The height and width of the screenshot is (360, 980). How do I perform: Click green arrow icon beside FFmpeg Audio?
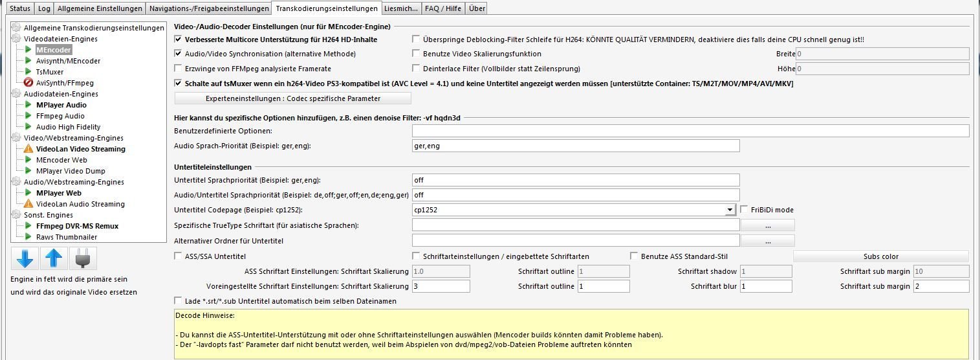pos(28,116)
